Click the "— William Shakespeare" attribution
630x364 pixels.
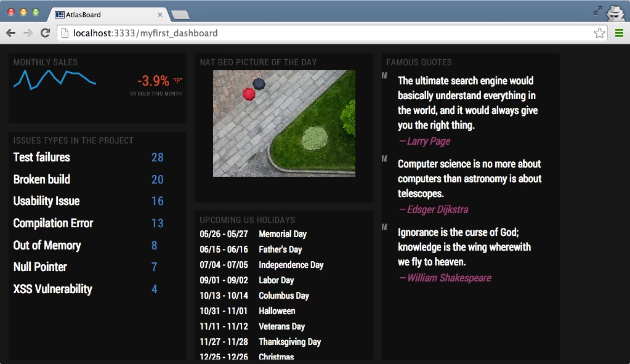(445, 278)
